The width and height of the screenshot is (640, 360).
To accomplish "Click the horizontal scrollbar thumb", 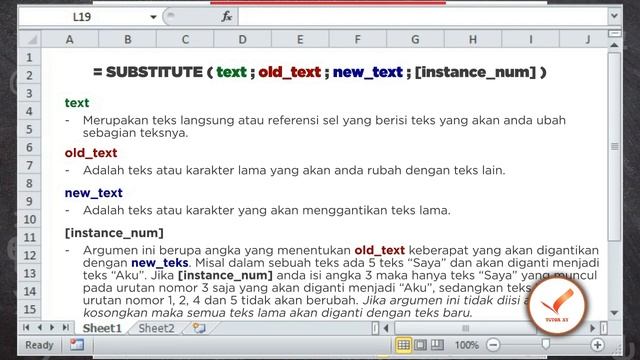I will [465, 327].
